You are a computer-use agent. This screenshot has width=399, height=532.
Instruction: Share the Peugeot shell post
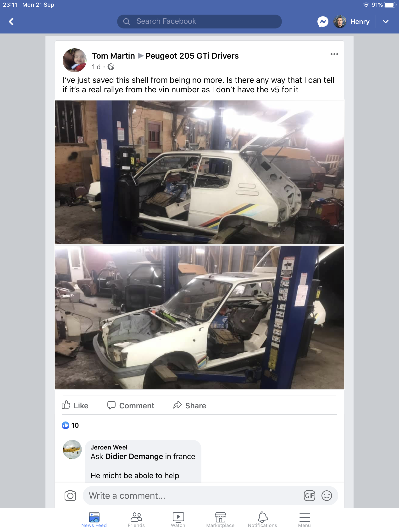(x=189, y=405)
